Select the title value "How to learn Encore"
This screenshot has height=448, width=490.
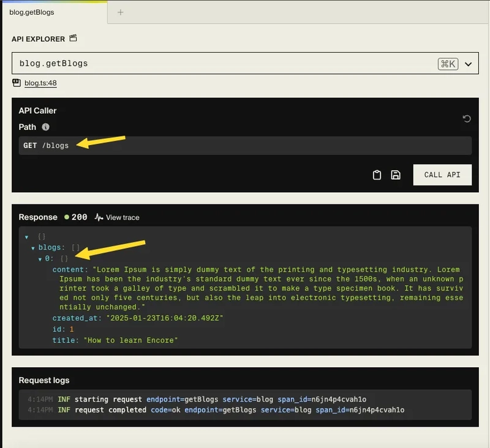(130, 340)
